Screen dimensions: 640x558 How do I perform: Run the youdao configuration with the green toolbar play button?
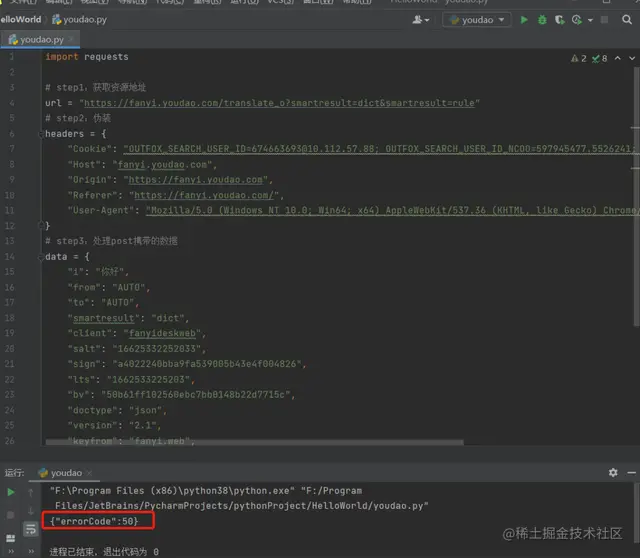524,20
